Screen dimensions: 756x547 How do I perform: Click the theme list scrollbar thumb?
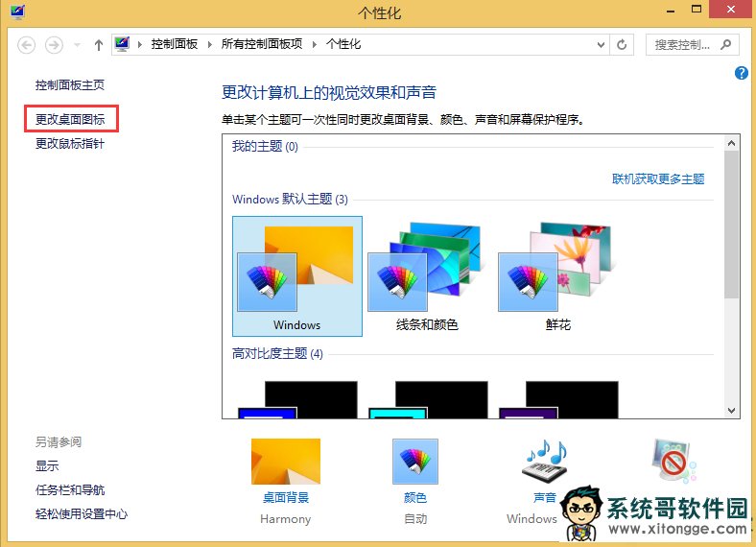click(731, 225)
